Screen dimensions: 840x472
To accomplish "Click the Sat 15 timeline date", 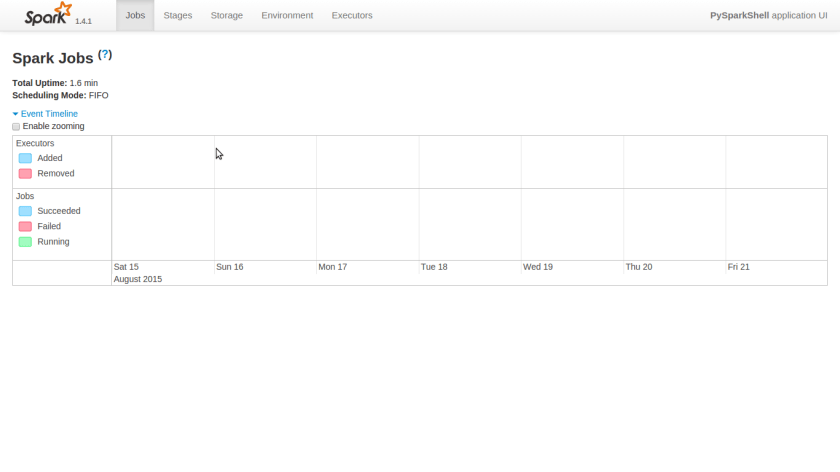I will [x=126, y=267].
